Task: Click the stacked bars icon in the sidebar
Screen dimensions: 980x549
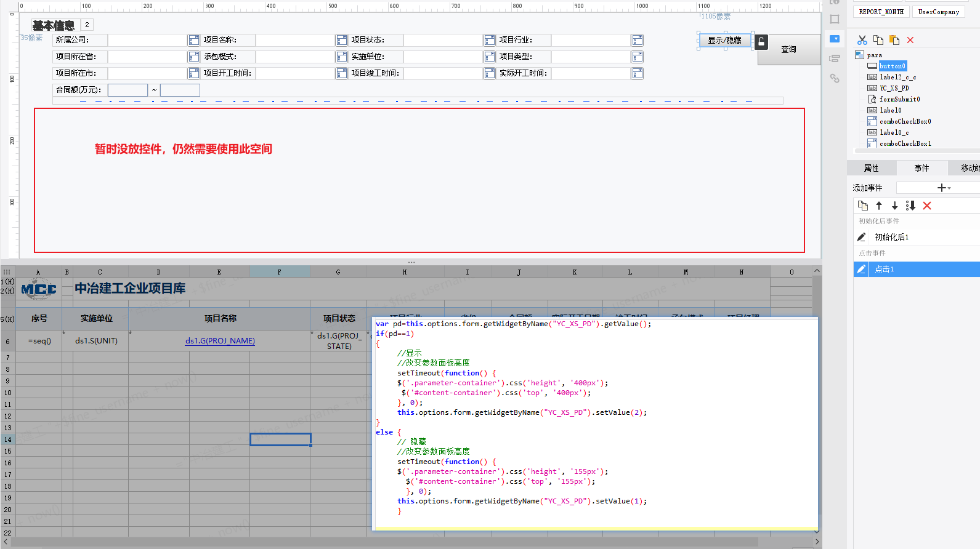Action: tap(835, 58)
